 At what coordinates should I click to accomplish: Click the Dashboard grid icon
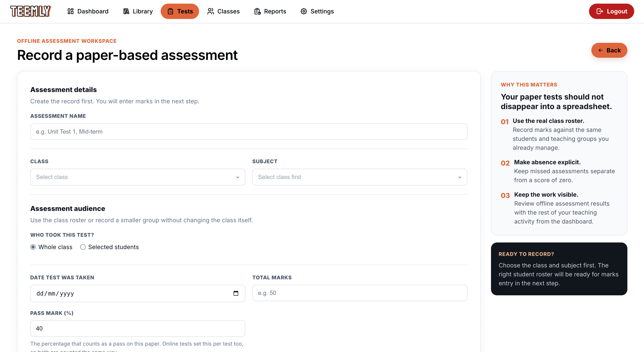pyautogui.click(x=71, y=11)
